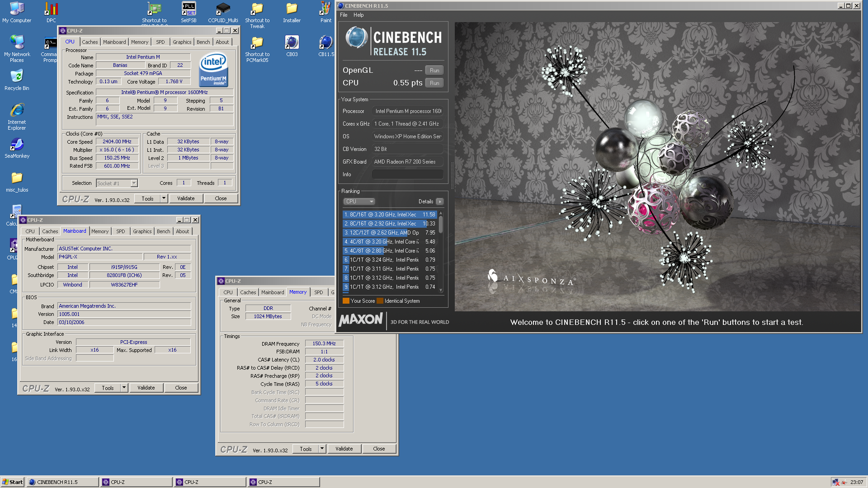Image resolution: width=868 pixels, height=488 pixels.
Task: Launch SeaMonkey from desktop
Action: click(17, 148)
